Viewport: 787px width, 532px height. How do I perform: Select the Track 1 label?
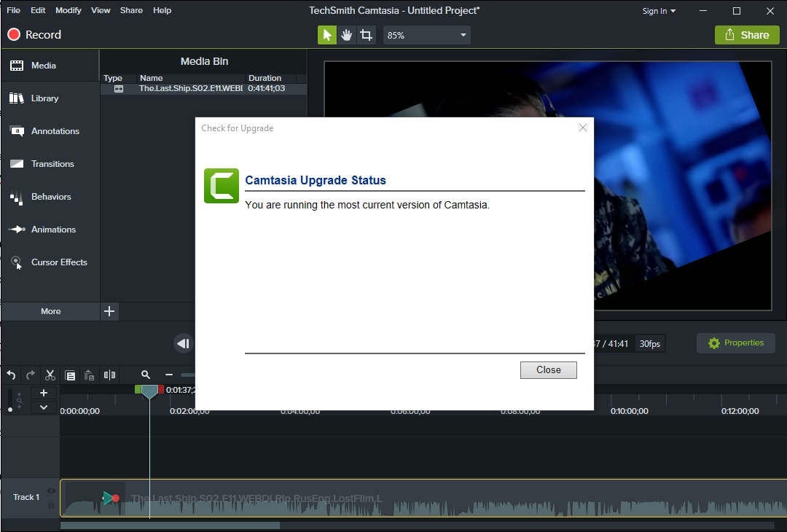point(26,497)
